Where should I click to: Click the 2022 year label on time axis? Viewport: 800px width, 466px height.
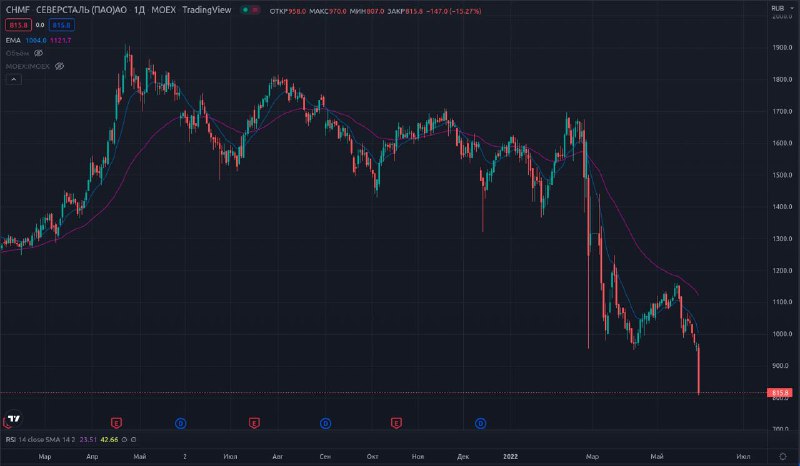pyautogui.click(x=510, y=456)
